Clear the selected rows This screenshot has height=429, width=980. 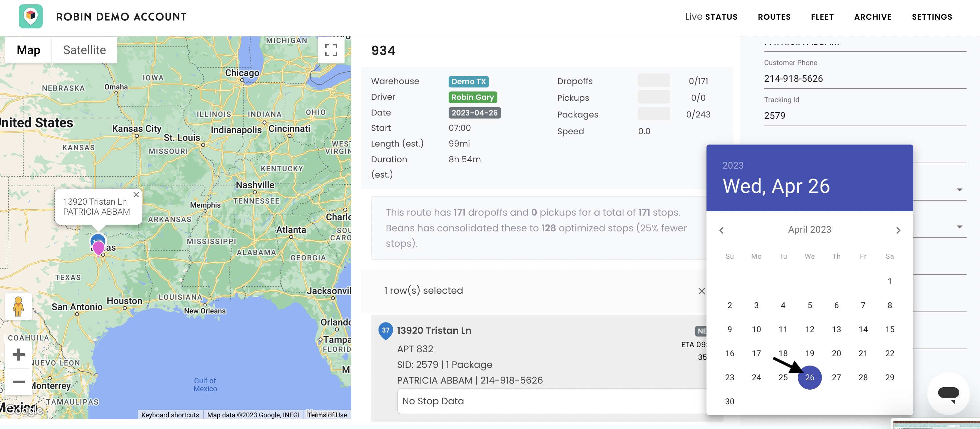point(701,291)
